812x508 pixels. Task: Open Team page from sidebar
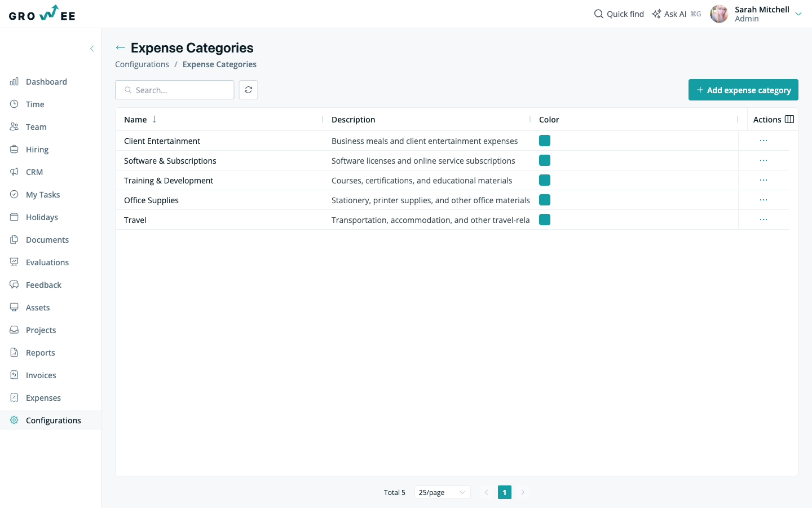[x=36, y=127]
